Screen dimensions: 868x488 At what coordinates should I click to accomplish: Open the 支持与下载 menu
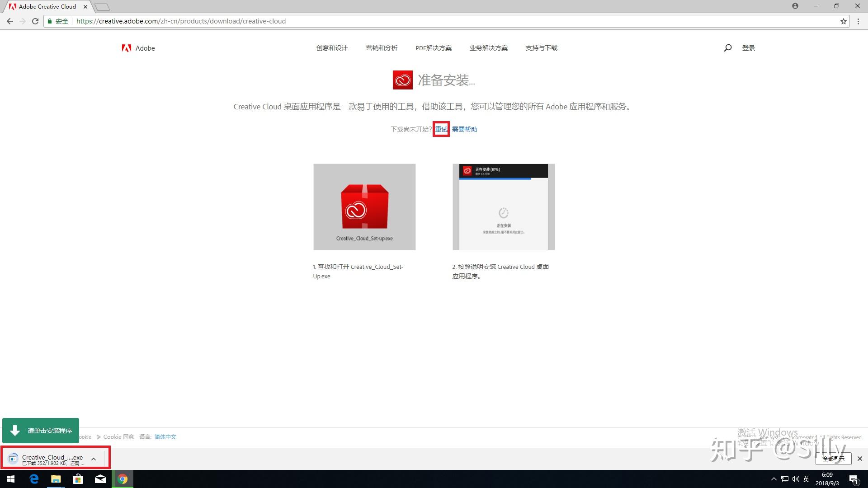click(x=541, y=48)
